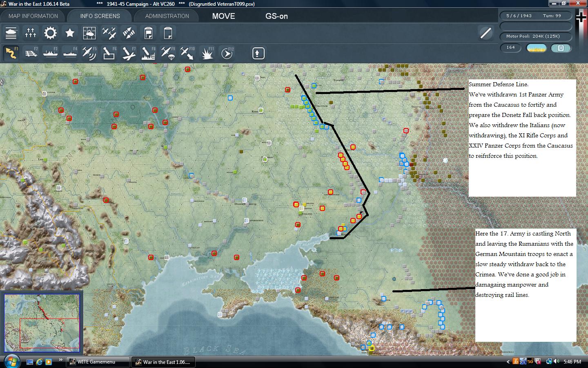Select the F11 build fortified zone mode
The width and height of the screenshot is (588, 368).
pyautogui.click(x=207, y=53)
